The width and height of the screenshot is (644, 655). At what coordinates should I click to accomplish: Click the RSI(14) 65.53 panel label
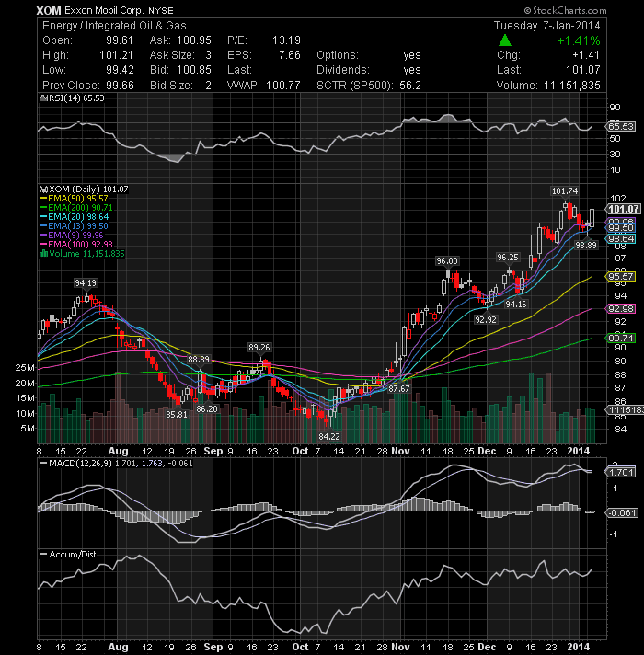point(76,98)
